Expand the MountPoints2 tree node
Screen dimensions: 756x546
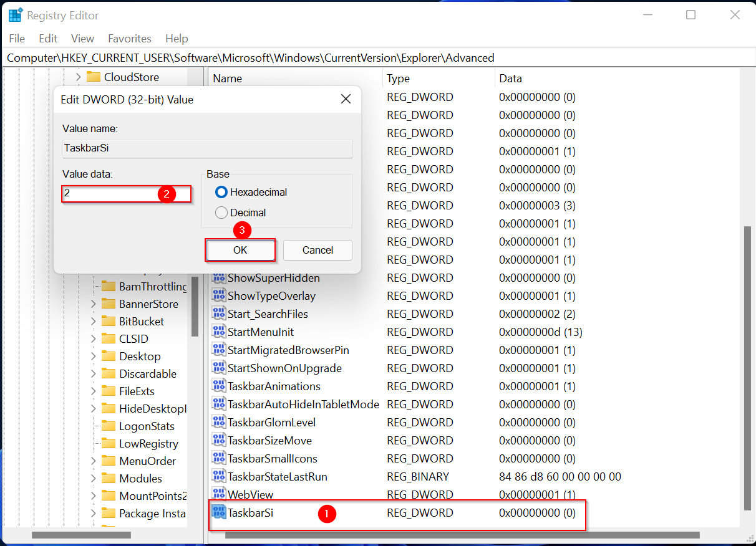[x=93, y=496]
